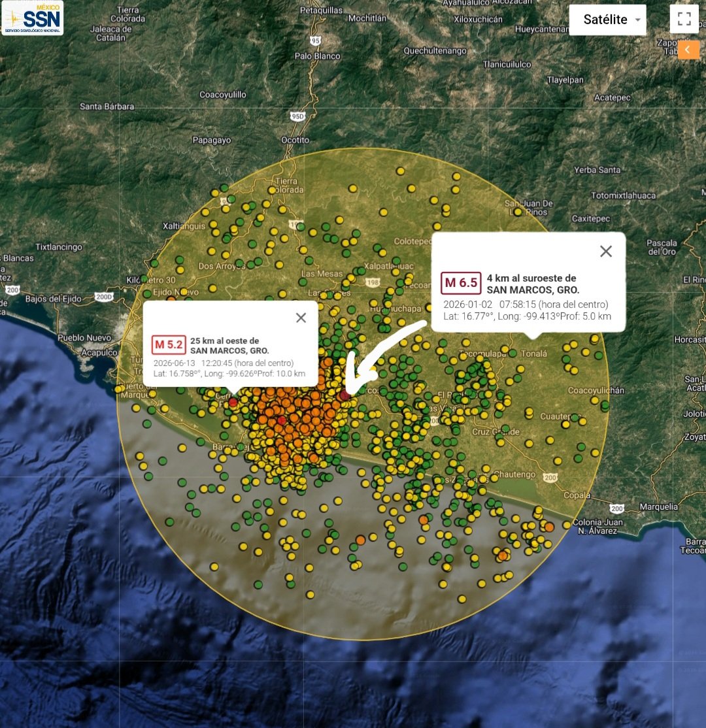Open the Satélite map type dropdown

[607, 20]
